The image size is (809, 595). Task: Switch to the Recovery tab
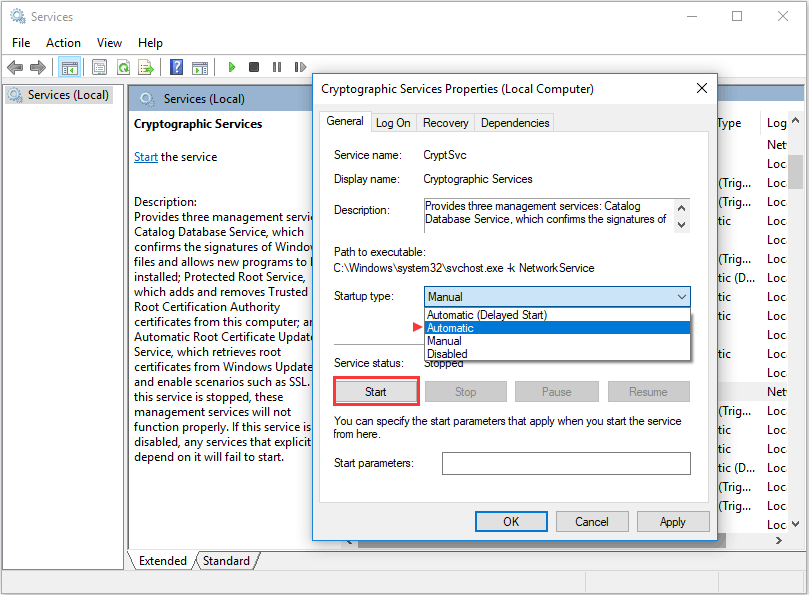446,123
